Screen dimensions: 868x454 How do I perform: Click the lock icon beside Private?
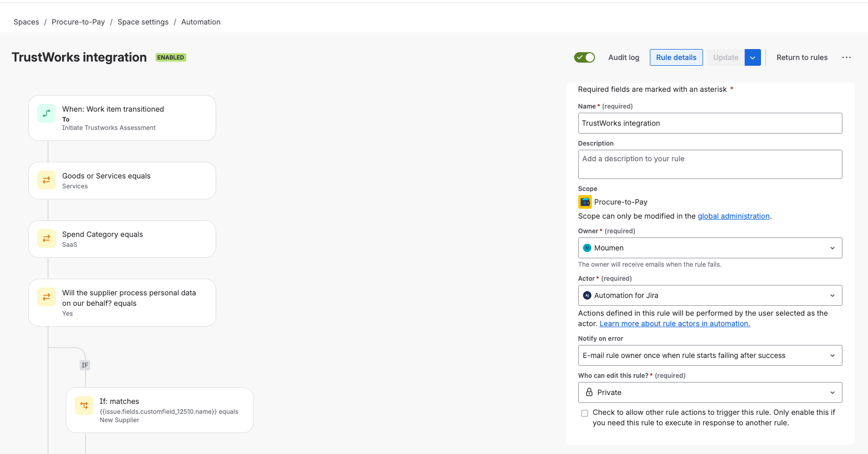coord(589,392)
